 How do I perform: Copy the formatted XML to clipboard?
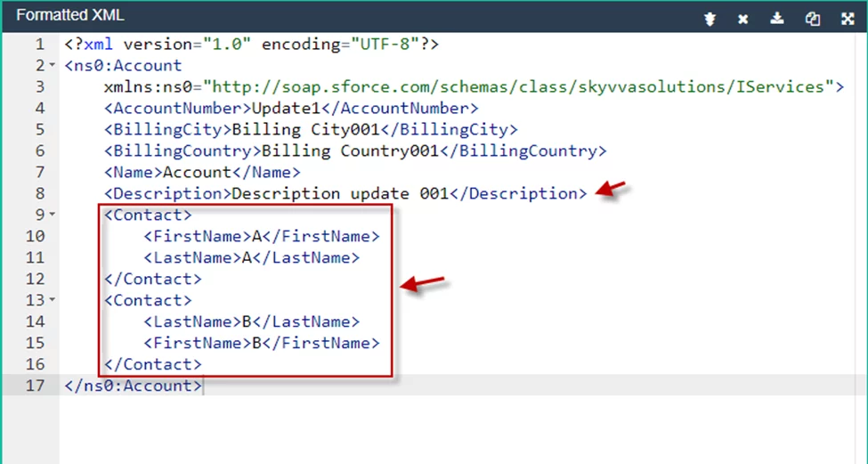pos(812,19)
